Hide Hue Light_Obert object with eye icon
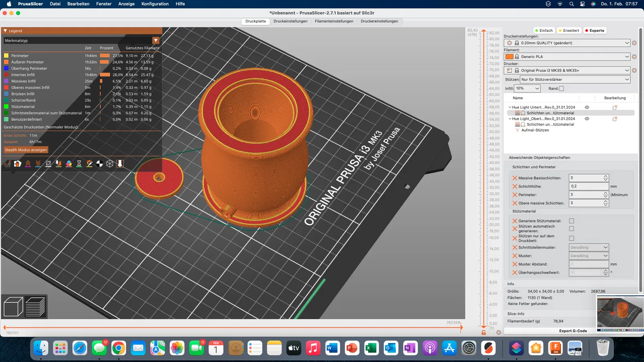The width and height of the screenshot is (644, 362). (x=587, y=119)
